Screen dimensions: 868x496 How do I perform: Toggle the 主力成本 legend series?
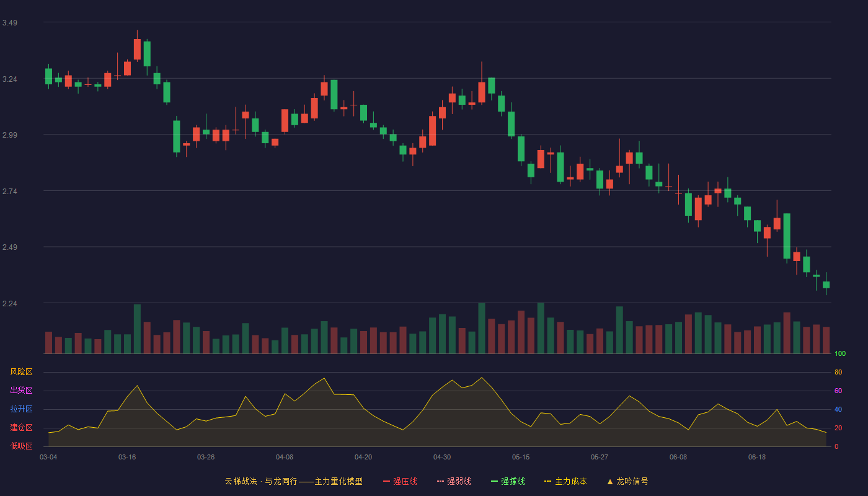(565, 481)
